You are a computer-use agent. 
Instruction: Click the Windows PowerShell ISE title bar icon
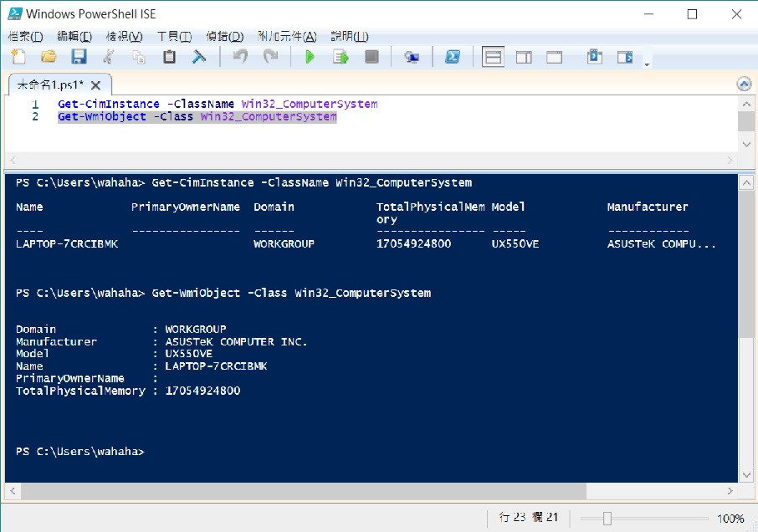14,13
